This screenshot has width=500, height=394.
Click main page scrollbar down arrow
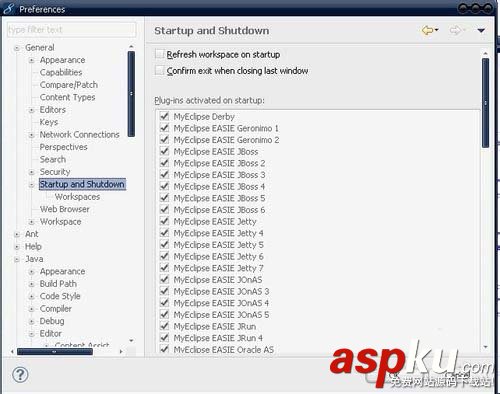[485, 347]
